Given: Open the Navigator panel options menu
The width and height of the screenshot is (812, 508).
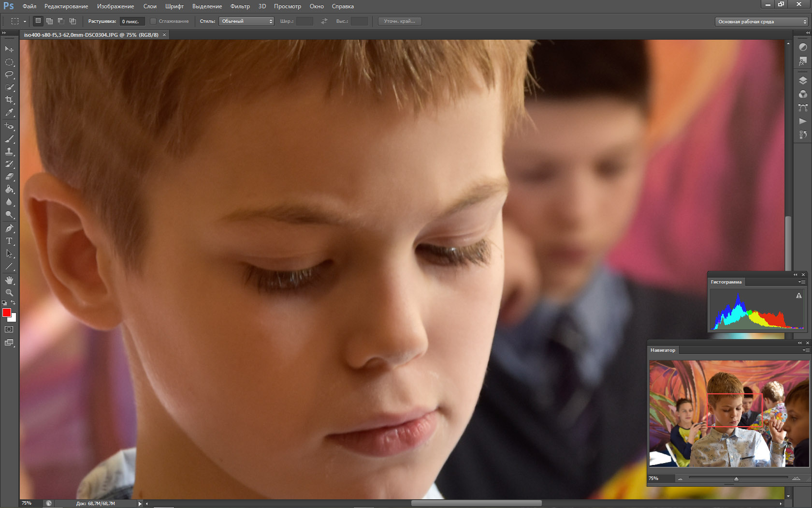Looking at the screenshot, I should coord(805,350).
